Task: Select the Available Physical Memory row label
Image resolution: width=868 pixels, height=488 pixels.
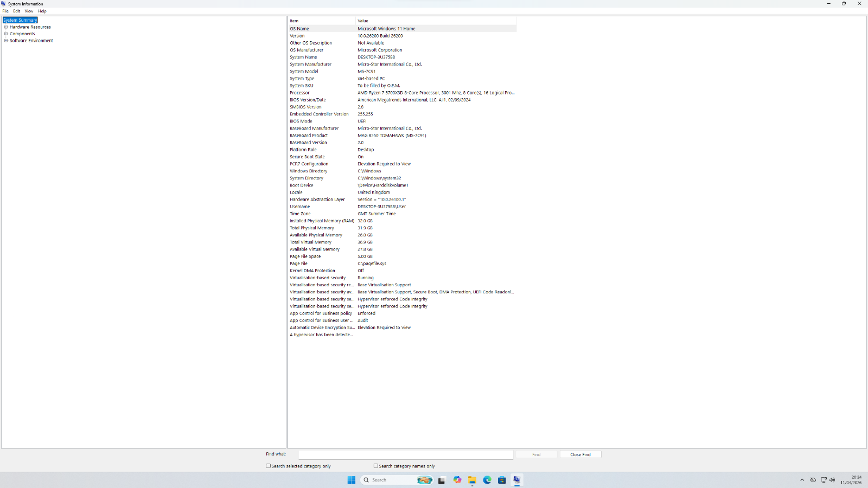Action: pyautogui.click(x=316, y=235)
